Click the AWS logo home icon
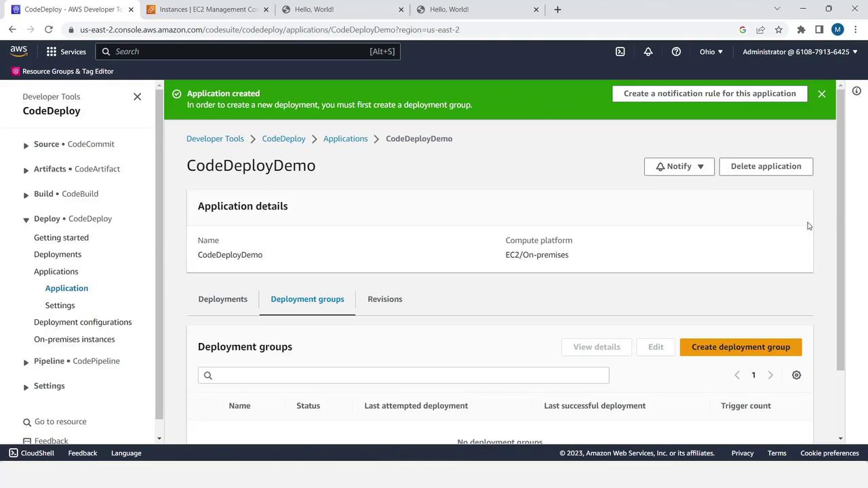 pos(18,52)
